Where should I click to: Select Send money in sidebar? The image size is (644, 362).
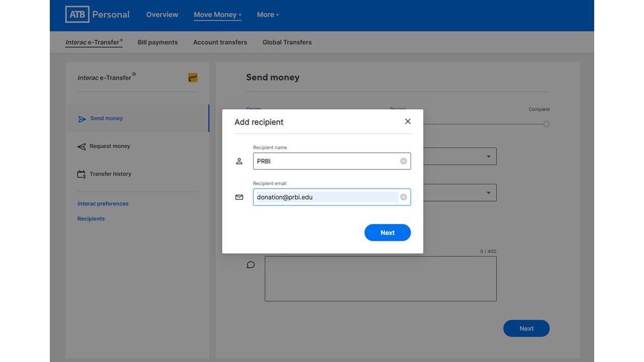(x=137, y=119)
